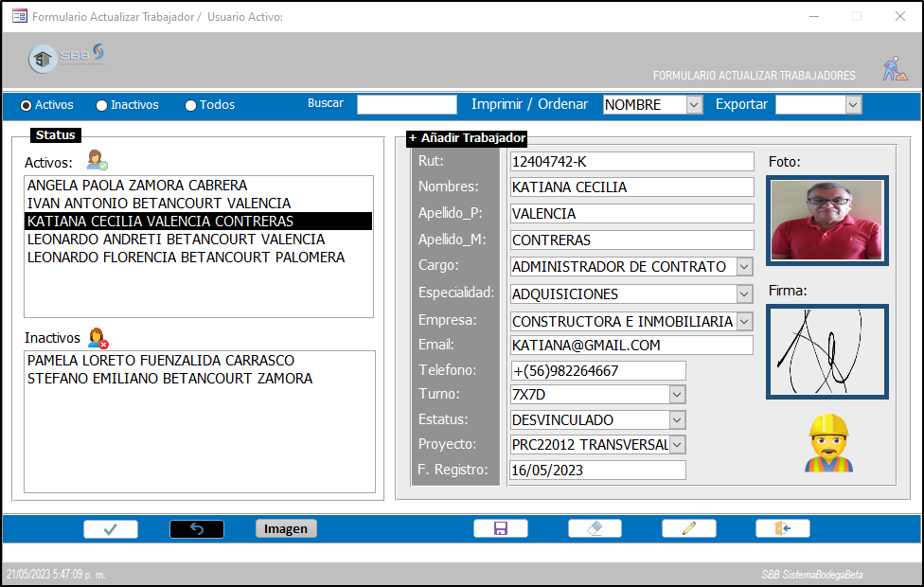Click the worker's photo thumbnail under Foto
The height and width of the screenshot is (587, 924).
pos(827,220)
